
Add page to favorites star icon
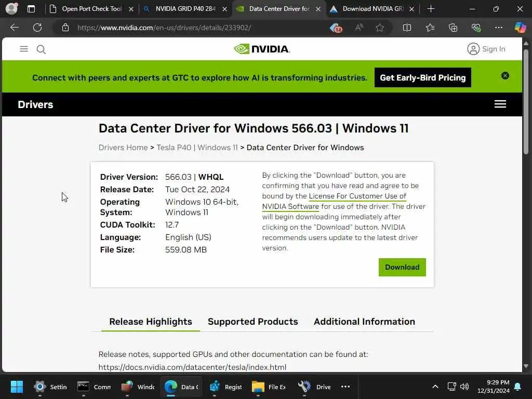(x=380, y=28)
